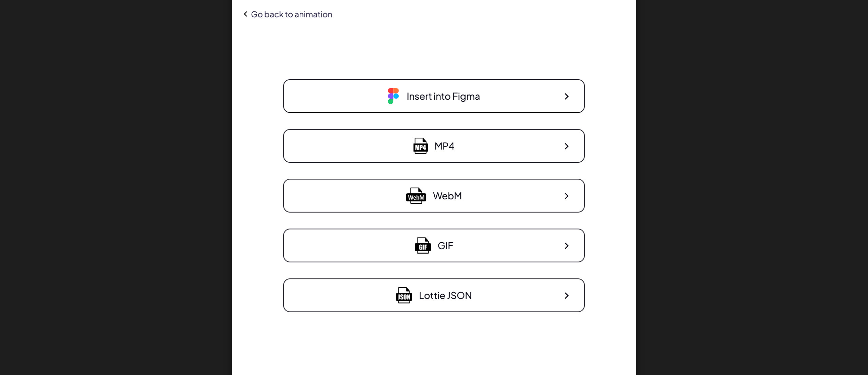Click the 'GIF' text label
Viewport: 868px width, 375px height.
[445, 245]
